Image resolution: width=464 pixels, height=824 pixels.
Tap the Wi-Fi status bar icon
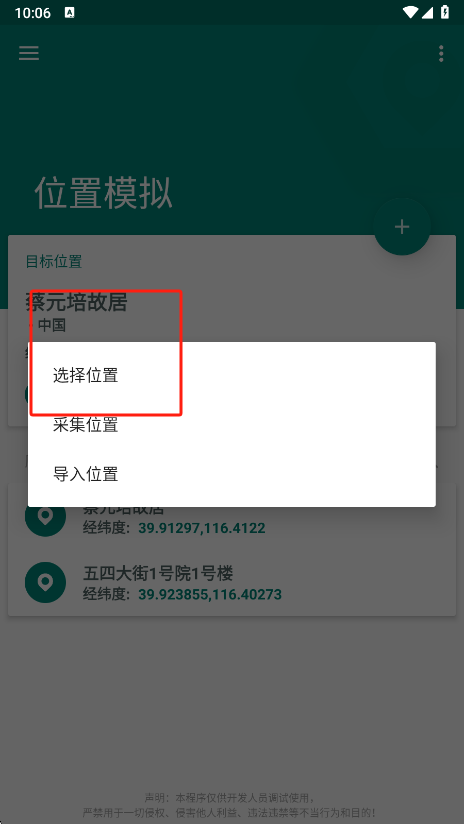pos(410,12)
